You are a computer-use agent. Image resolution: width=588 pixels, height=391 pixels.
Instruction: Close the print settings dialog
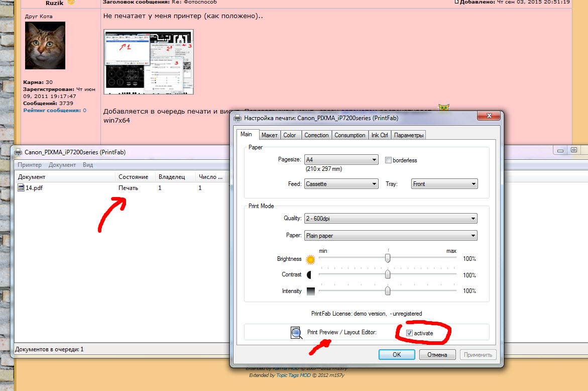click(489, 116)
